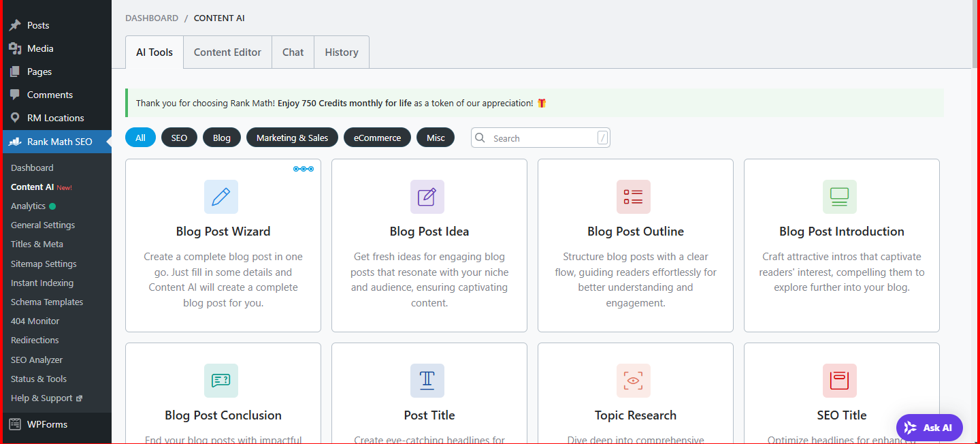Switch to the AI Tools tab
The height and width of the screenshot is (444, 980).
coord(154,52)
